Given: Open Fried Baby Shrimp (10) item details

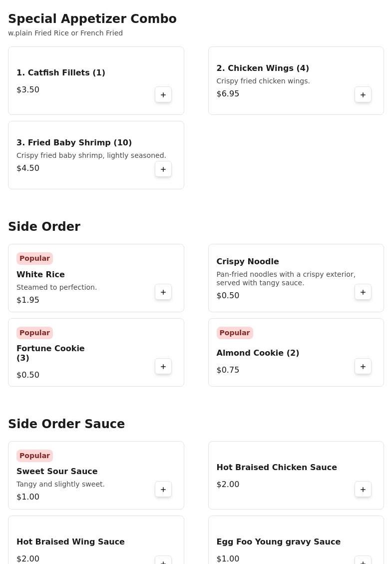Looking at the screenshot, I should (x=74, y=142).
